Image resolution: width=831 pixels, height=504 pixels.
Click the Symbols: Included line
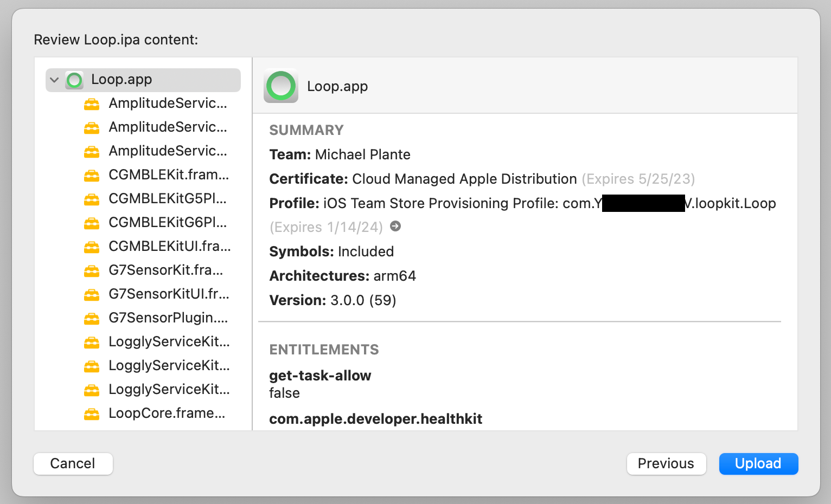coord(332,251)
